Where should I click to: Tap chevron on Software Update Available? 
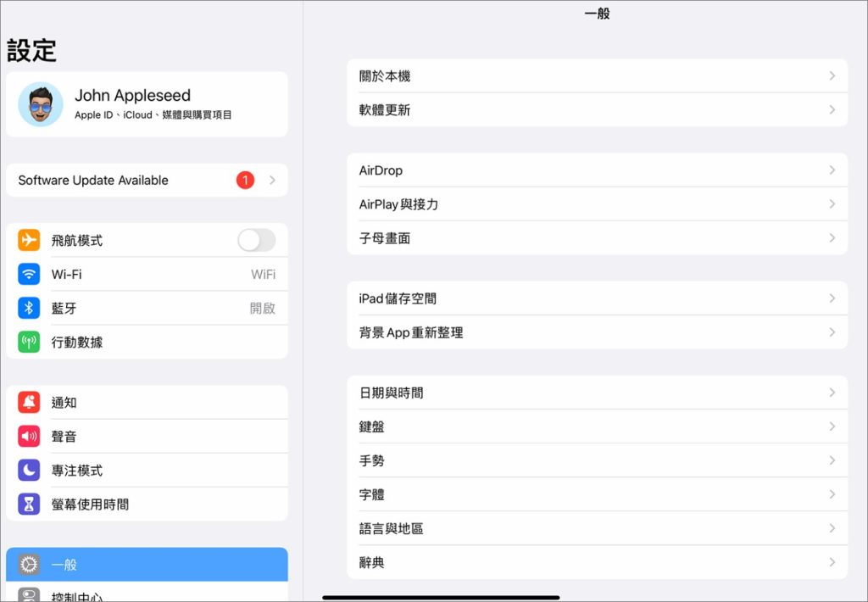tap(272, 180)
